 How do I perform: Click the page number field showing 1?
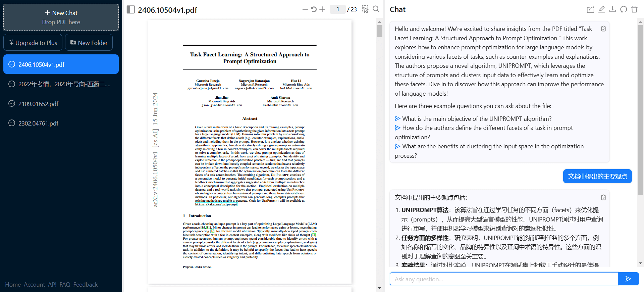pos(337,9)
